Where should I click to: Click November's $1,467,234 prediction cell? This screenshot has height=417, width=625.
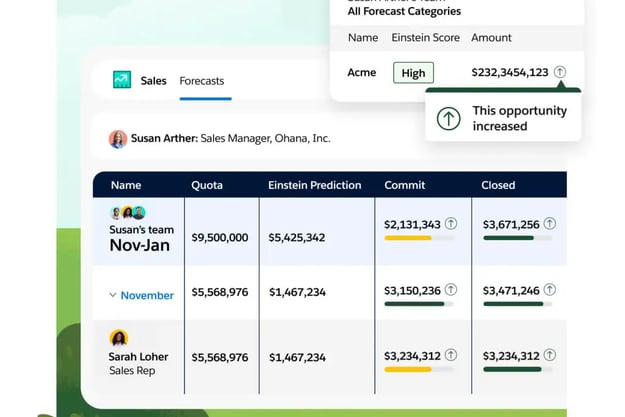(x=297, y=292)
